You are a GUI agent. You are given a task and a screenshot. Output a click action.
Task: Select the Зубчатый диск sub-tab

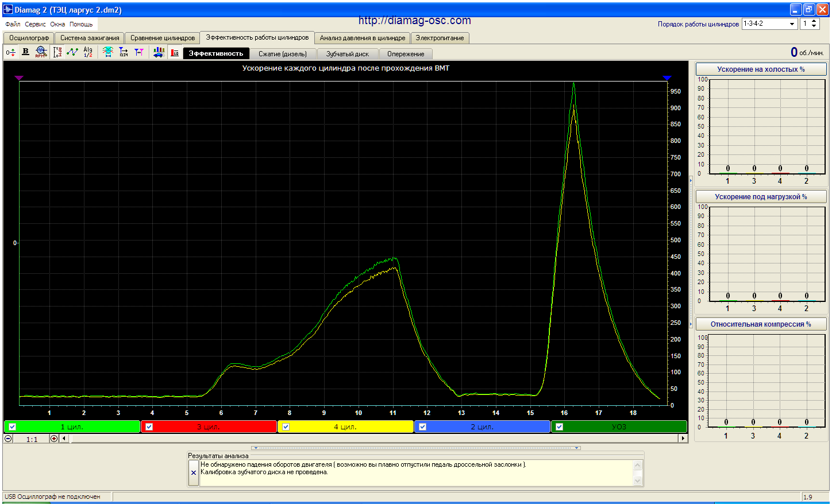348,54
